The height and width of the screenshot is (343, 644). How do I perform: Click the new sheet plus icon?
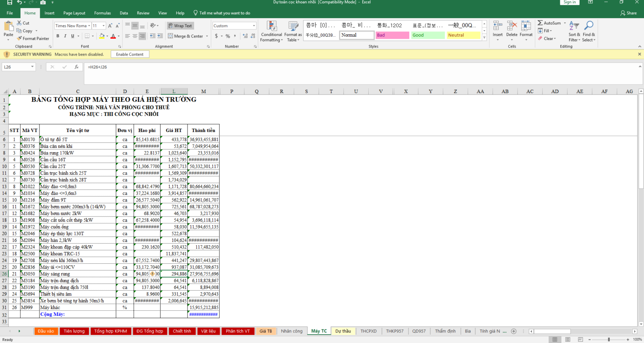tap(514, 331)
